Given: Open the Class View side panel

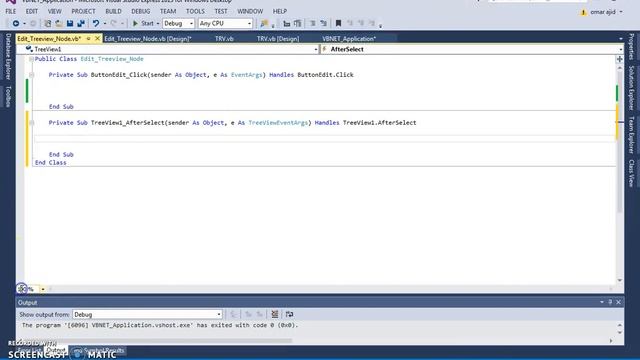Looking at the screenshot, I should (x=631, y=173).
